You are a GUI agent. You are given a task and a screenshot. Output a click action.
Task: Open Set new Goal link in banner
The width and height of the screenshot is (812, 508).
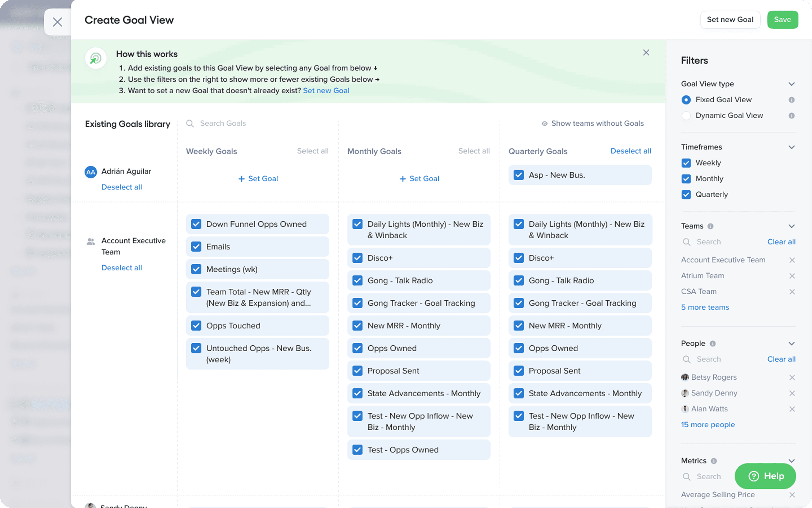pyautogui.click(x=326, y=91)
